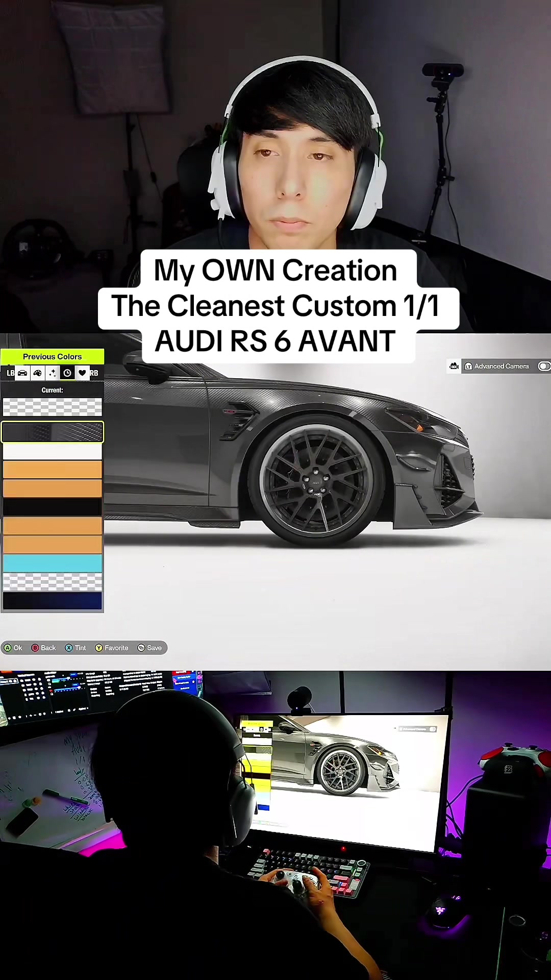Click the checkered swatch under Current
Screen dimensions: 551x980
(x=53, y=407)
